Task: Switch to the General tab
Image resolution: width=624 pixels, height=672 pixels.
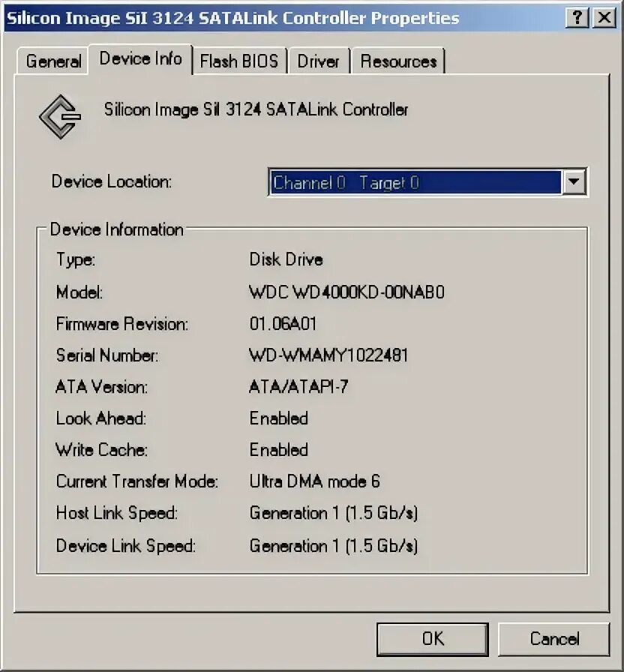Action: click(x=53, y=61)
